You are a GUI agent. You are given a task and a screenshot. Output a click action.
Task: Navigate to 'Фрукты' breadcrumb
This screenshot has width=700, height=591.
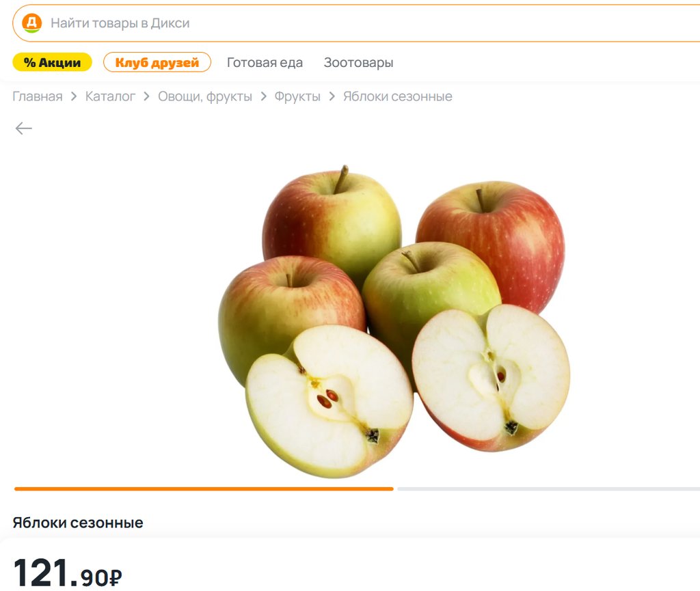(297, 96)
